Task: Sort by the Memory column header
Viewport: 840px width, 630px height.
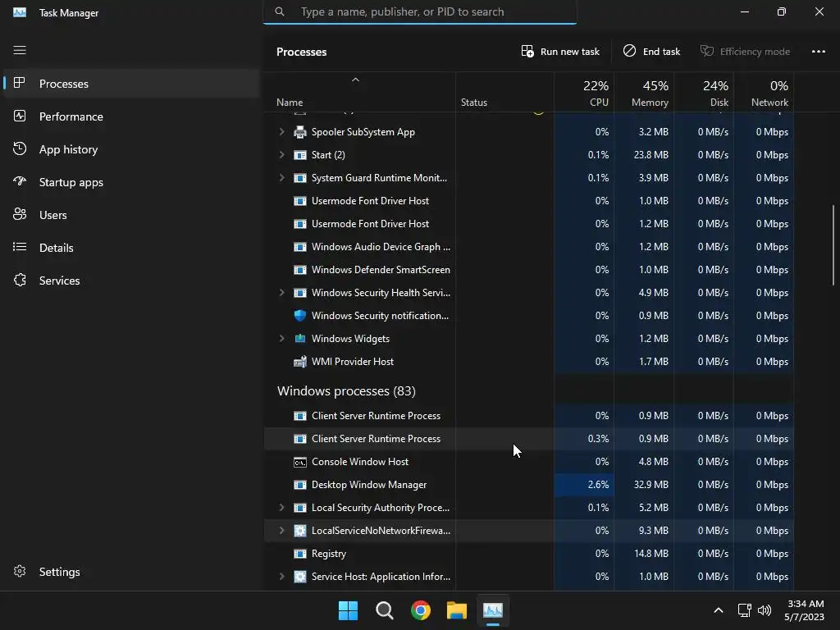Action: point(644,92)
